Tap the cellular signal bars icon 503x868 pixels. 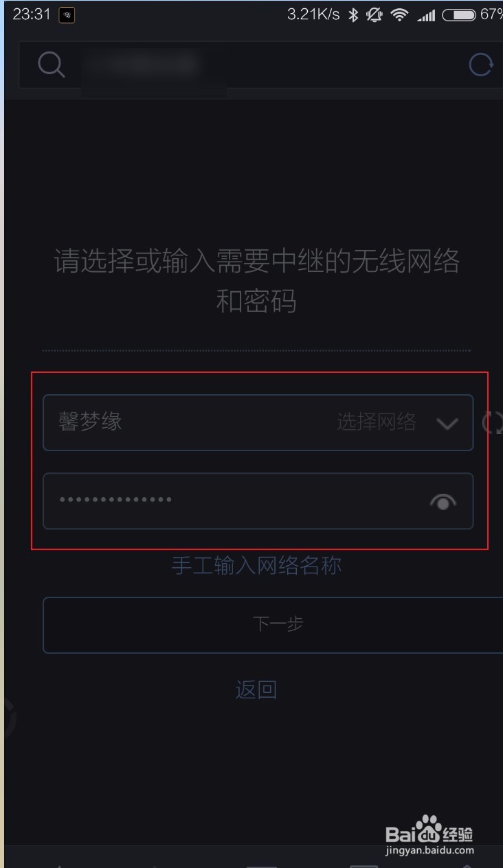[x=426, y=15]
